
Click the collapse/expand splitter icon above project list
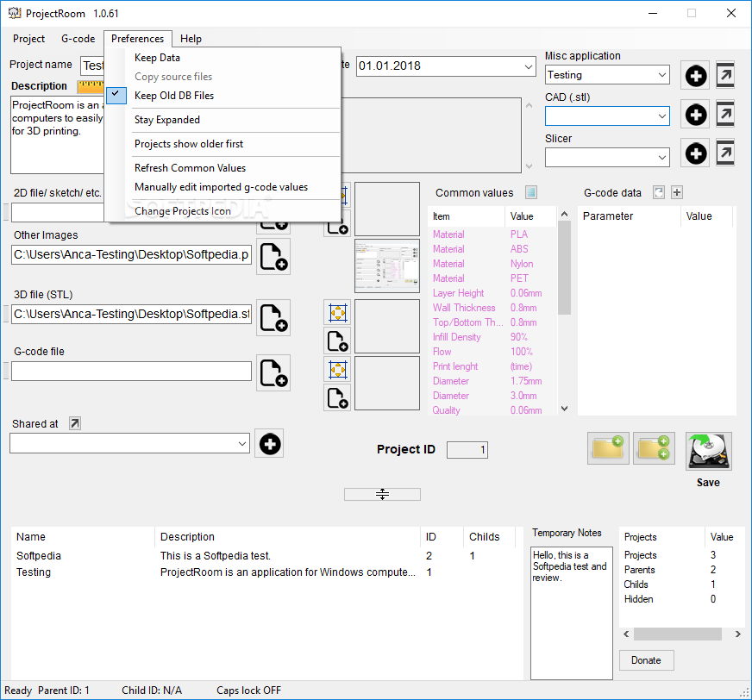382,494
